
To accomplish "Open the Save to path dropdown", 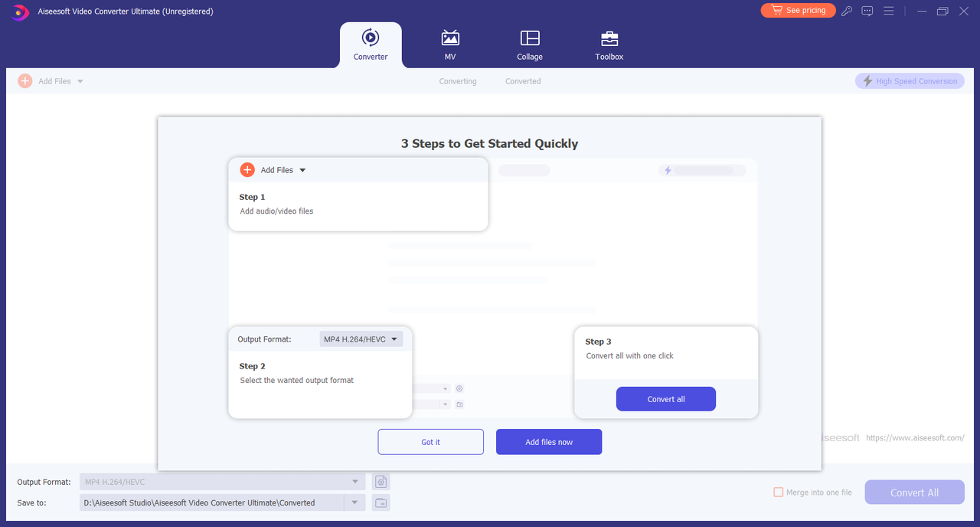I will click(x=354, y=502).
